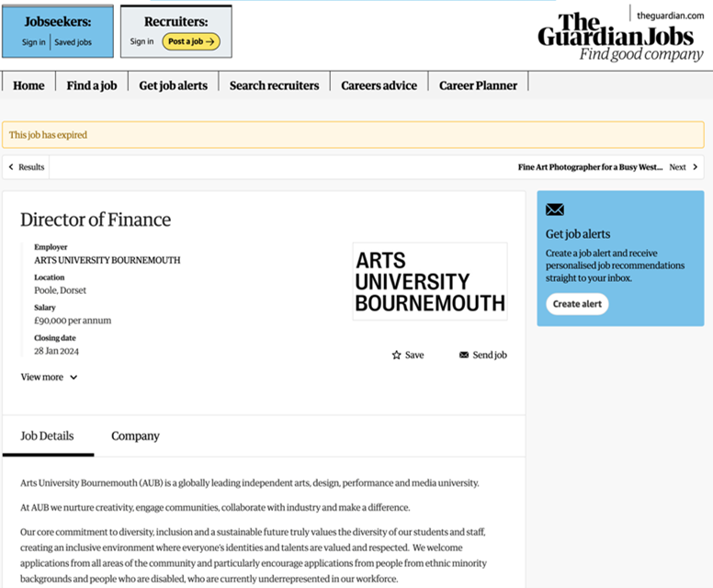713x588 pixels.
Task: Open the Careers advice section
Action: click(x=379, y=85)
